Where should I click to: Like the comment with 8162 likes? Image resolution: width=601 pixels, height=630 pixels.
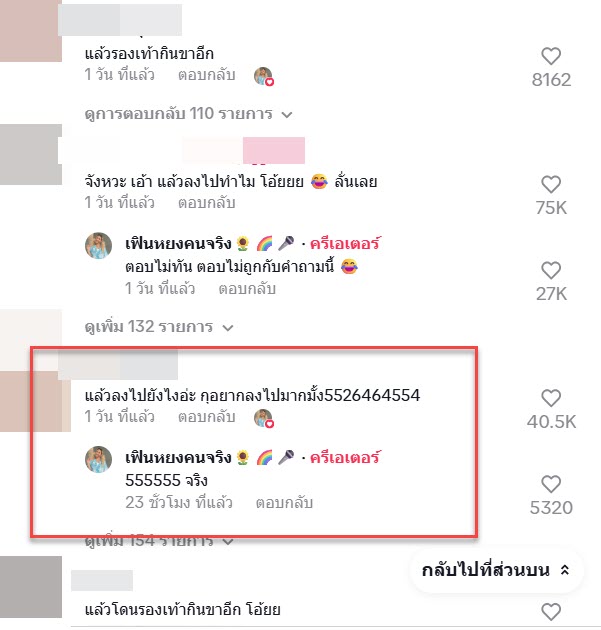click(x=551, y=56)
